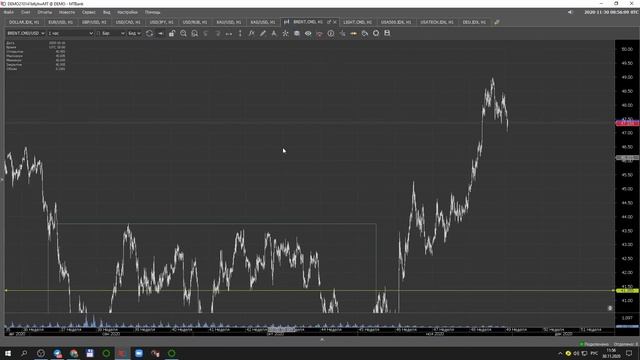
Task: Open the Zoom app on the taskbar
Action: click(x=139, y=353)
